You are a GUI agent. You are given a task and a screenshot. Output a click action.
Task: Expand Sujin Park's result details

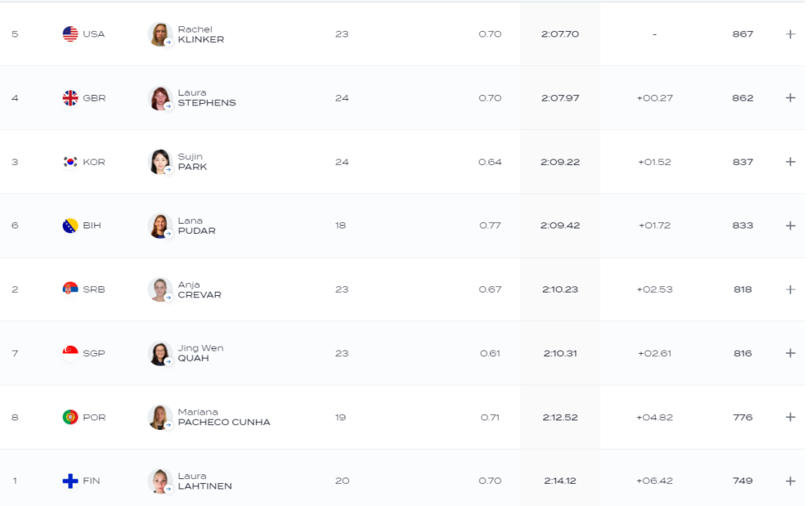pos(790,162)
